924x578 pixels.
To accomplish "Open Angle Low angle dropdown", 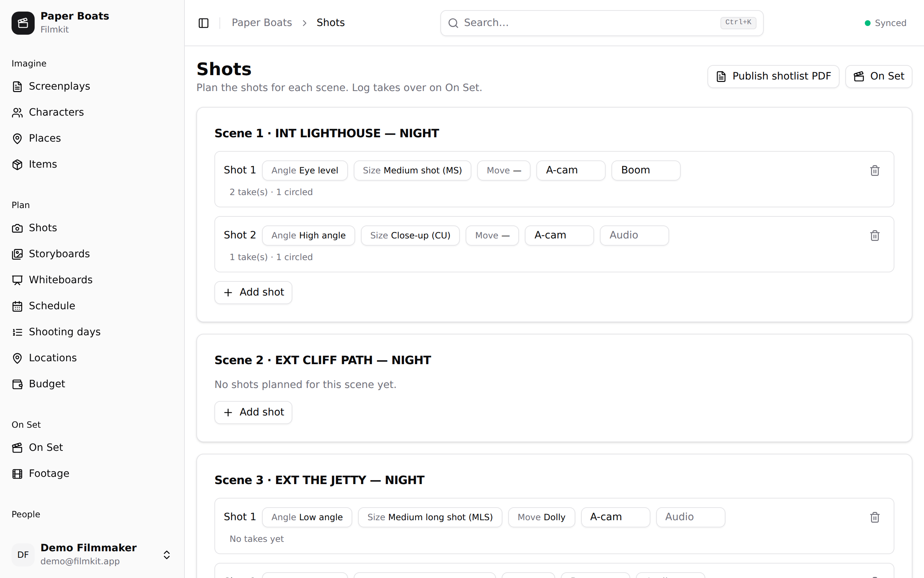I will click(x=307, y=517).
